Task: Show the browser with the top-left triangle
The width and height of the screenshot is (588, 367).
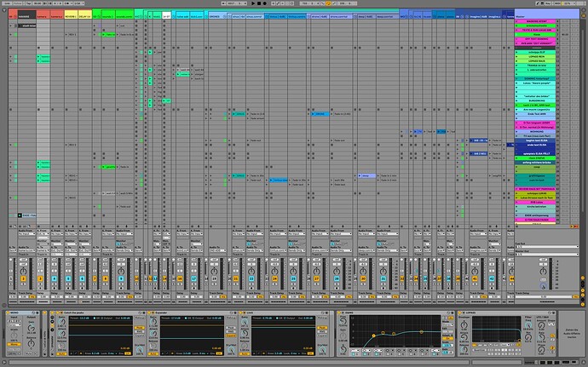Action: coord(4,10)
